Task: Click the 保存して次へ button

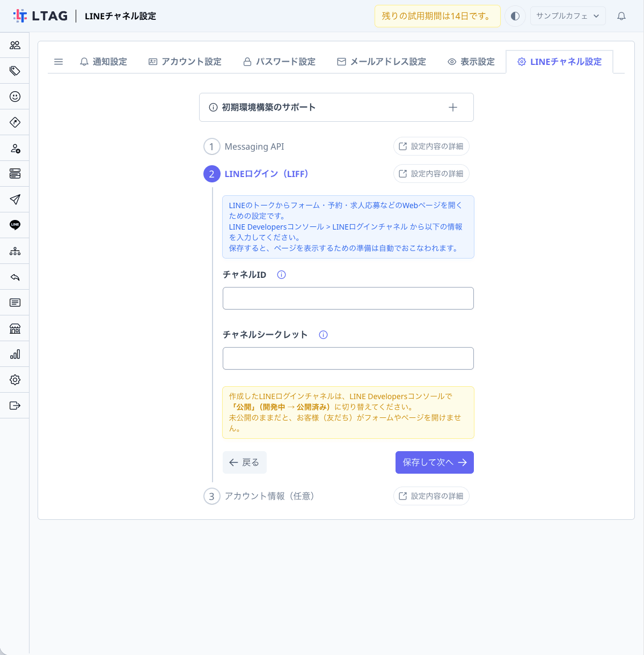Action: (x=435, y=462)
